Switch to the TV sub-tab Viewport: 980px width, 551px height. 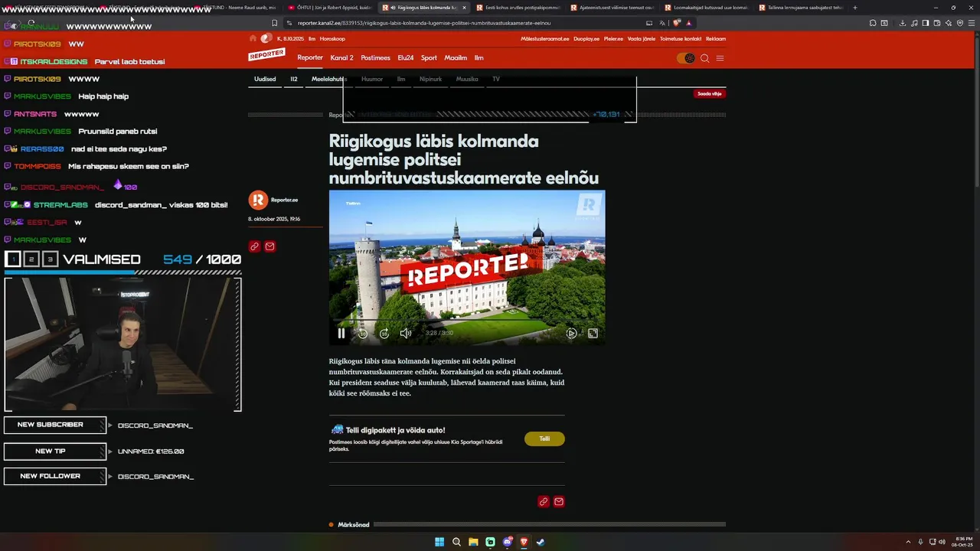496,79
